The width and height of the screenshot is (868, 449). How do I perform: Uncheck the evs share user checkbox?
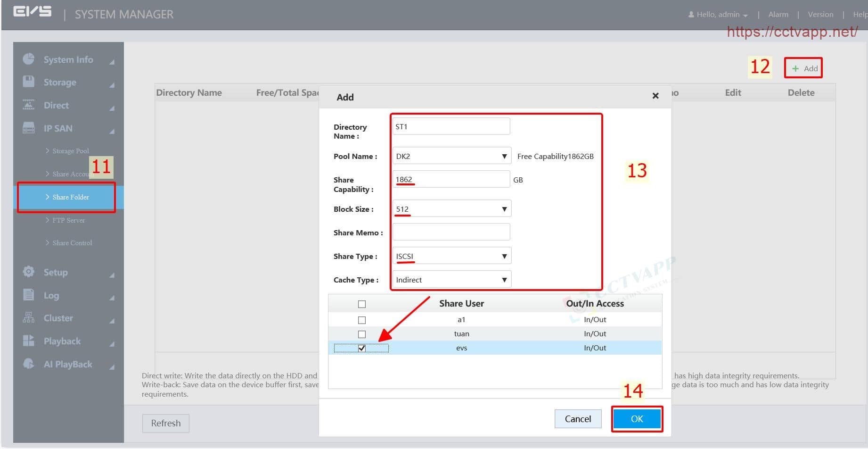tap(362, 349)
